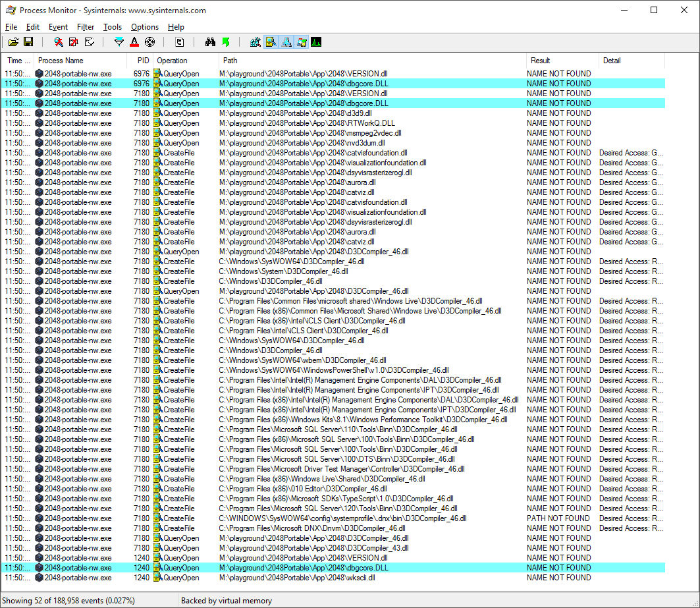Click the PATH NOT FOUND result cell
The image size is (700, 608).
(558, 518)
